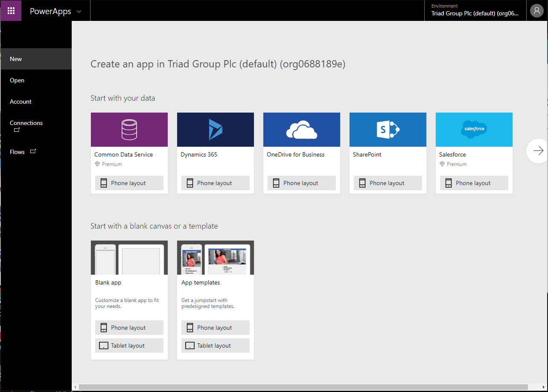Expand the PowerApps dropdown chevron

tap(79, 12)
